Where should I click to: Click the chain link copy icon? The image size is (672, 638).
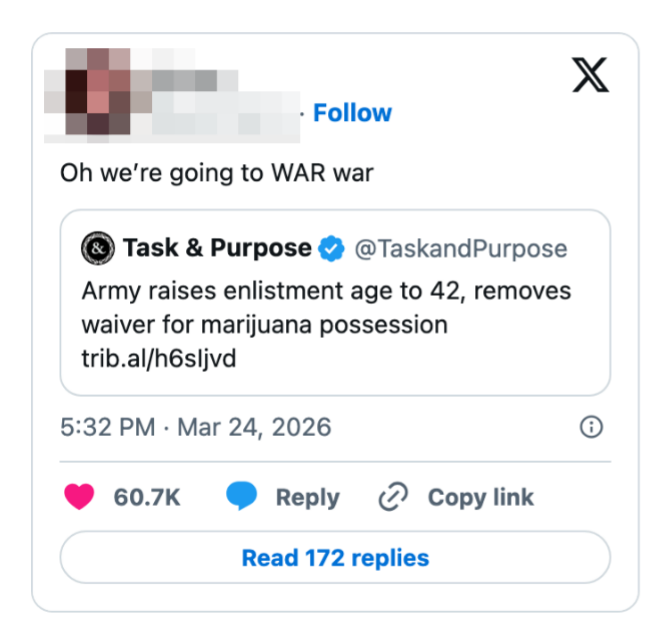click(x=393, y=497)
